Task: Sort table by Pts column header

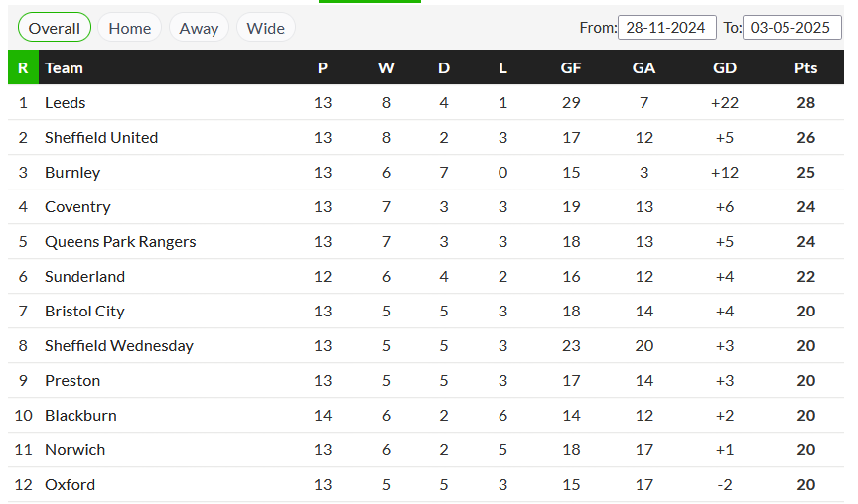Action: coord(805,67)
